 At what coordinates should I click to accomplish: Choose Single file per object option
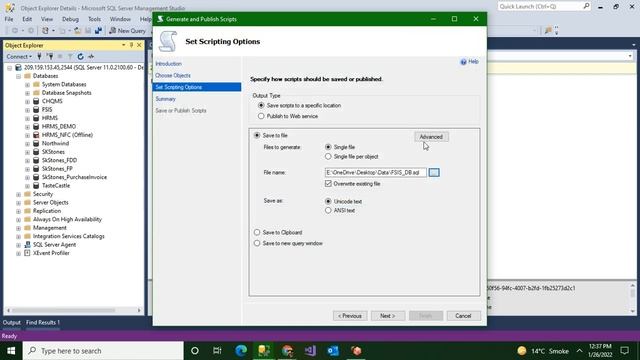point(328,157)
